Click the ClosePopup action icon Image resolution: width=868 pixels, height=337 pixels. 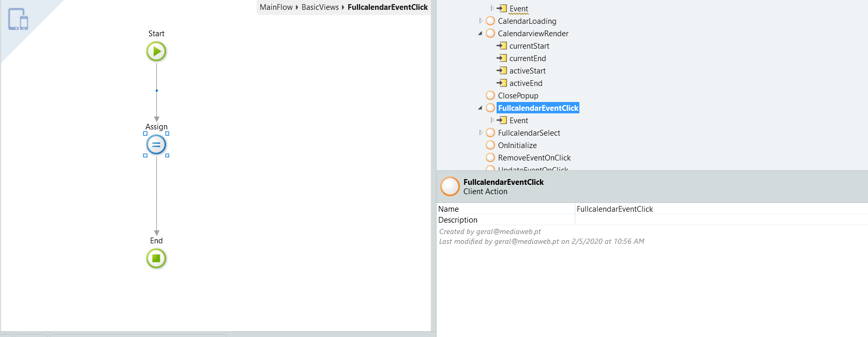[x=490, y=96]
